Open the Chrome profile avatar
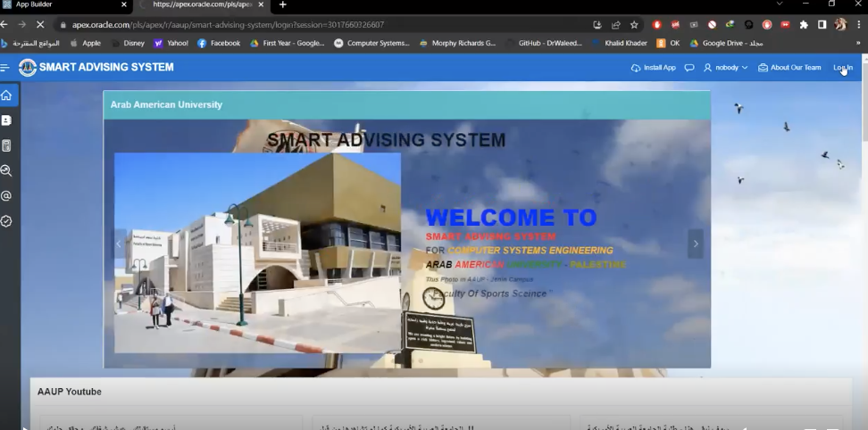 [x=840, y=24]
